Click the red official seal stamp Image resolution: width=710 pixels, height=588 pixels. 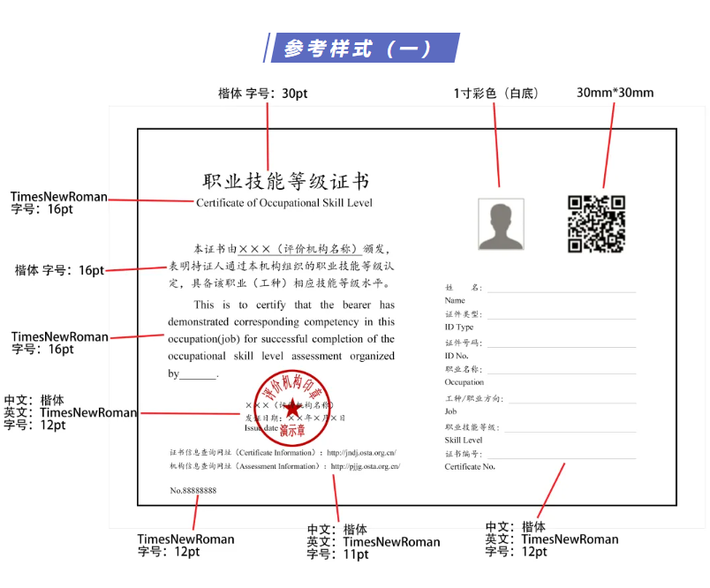tap(291, 407)
